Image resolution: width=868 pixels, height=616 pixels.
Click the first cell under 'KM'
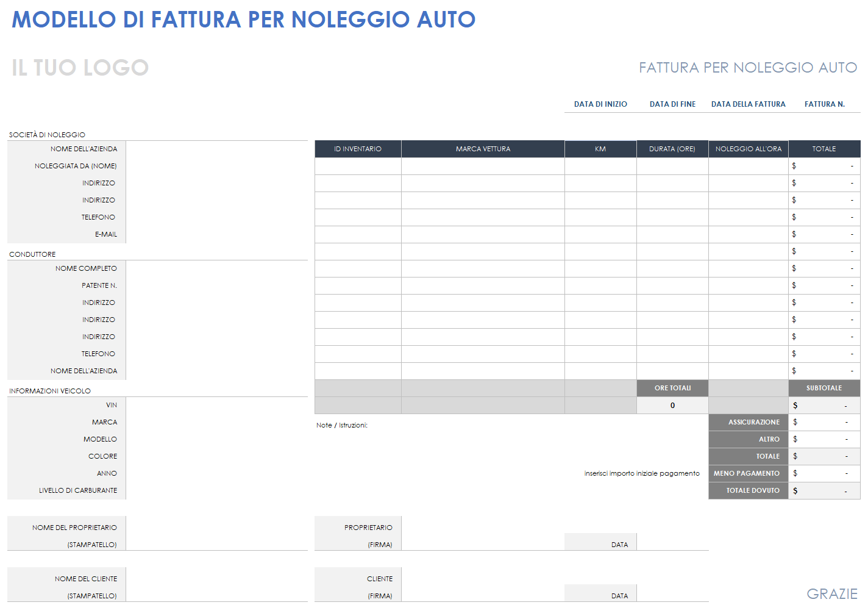600,166
